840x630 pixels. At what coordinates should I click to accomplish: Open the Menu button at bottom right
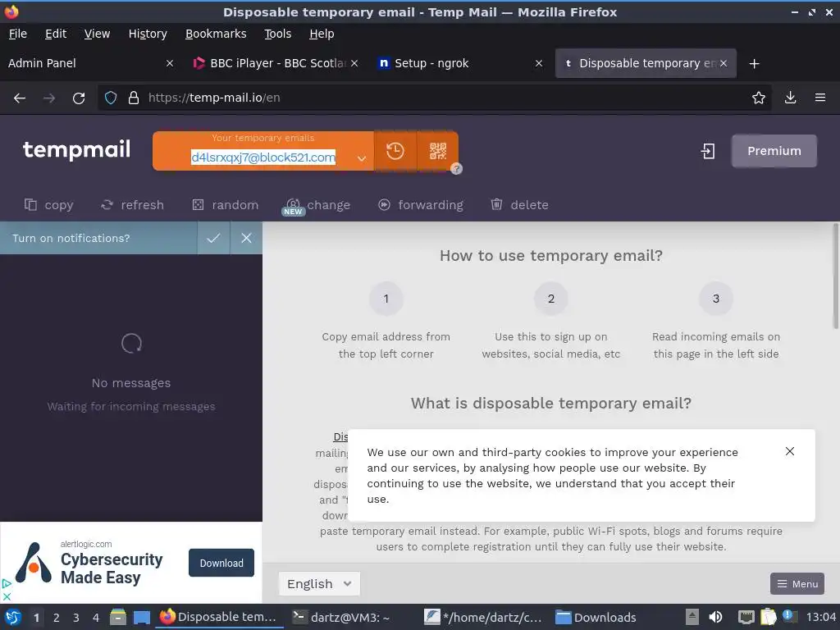click(x=797, y=583)
